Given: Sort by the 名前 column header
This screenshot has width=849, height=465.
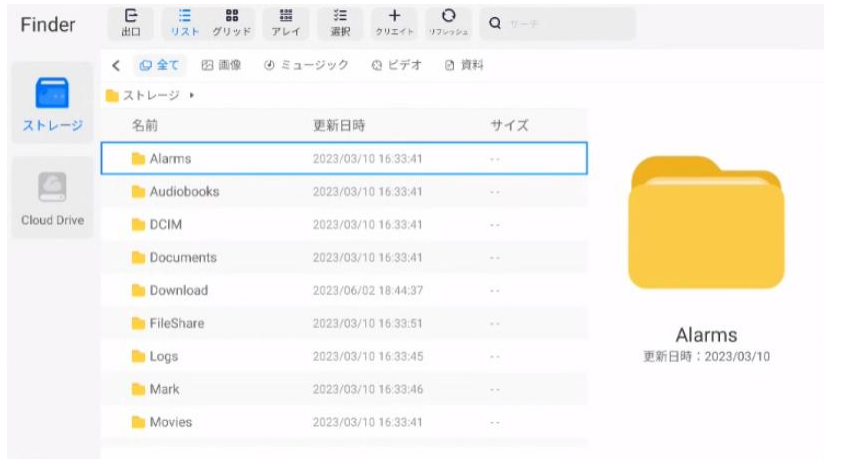Looking at the screenshot, I should coord(145,126).
